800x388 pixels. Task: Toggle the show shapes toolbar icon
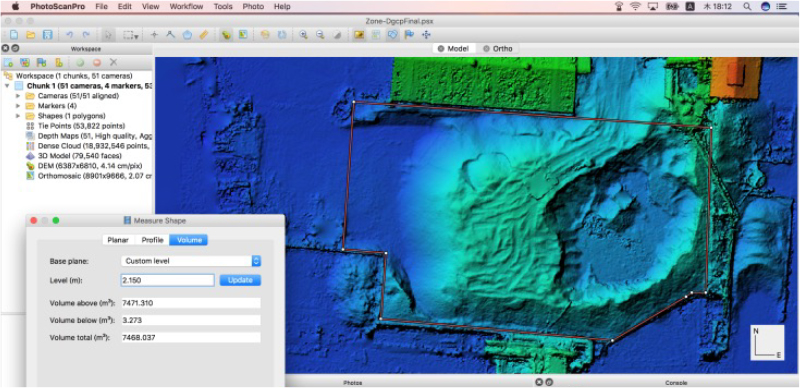click(x=392, y=35)
